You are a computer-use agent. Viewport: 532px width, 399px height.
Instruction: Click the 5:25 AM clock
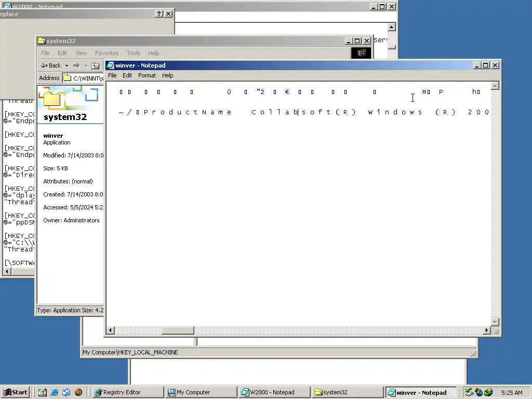point(512,393)
